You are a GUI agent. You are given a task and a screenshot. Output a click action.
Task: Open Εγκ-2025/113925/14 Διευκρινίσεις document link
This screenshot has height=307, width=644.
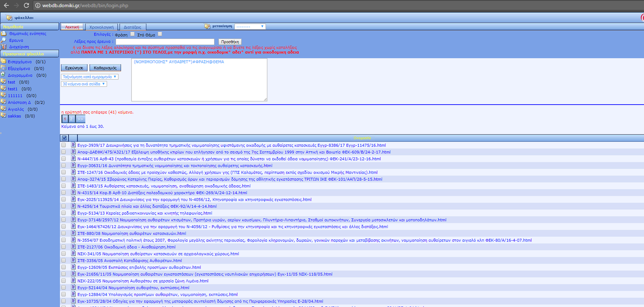(195, 200)
